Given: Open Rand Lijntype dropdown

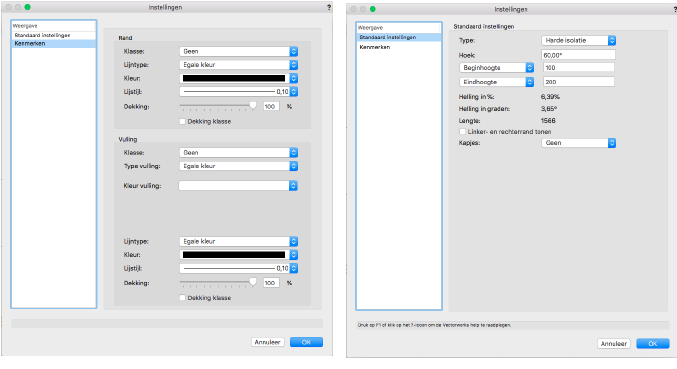Looking at the screenshot, I should (238, 65).
